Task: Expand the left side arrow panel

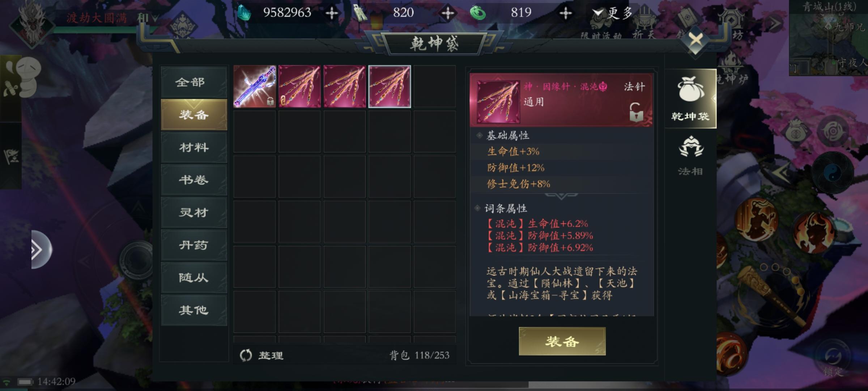Action: (41, 249)
